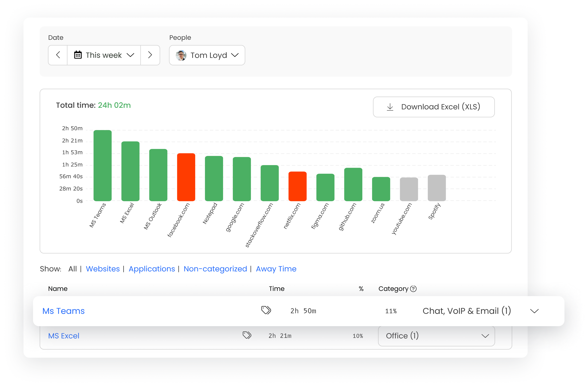588x387 pixels.
Task: Click the calendar icon in date picker
Action: point(78,55)
